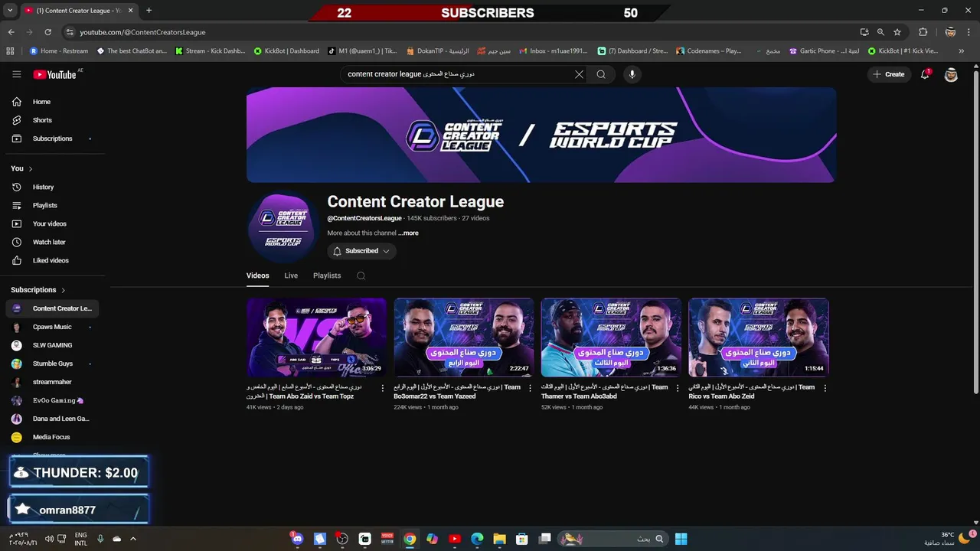The height and width of the screenshot is (551, 980).
Task: Open Thamer vs Team Abo3abd thumbnail
Action: (x=611, y=337)
